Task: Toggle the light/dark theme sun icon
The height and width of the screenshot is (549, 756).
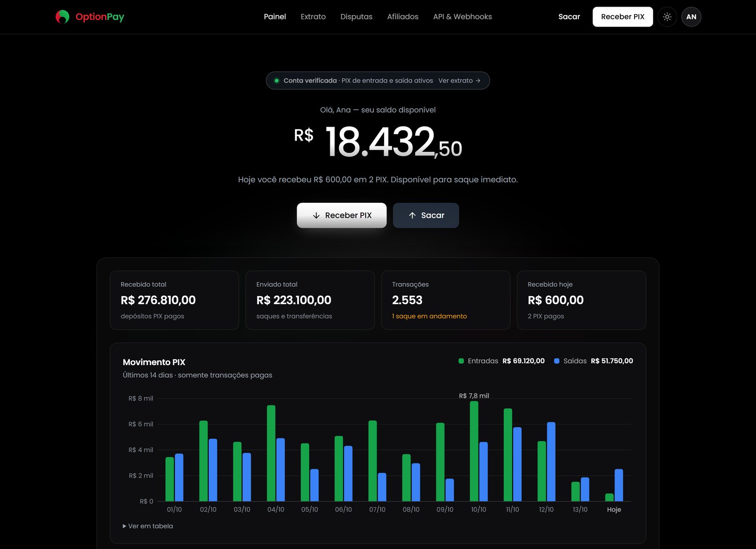Action: tap(667, 17)
